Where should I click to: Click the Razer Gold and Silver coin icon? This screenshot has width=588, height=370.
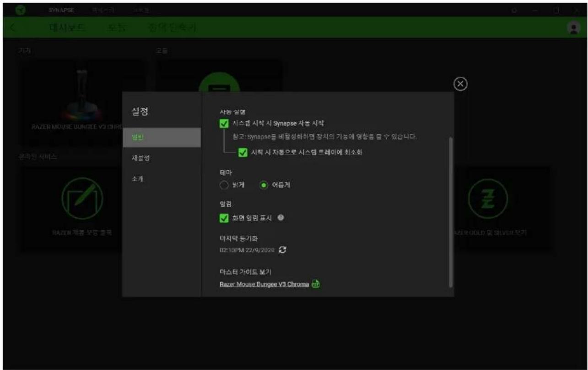pyautogui.click(x=488, y=198)
